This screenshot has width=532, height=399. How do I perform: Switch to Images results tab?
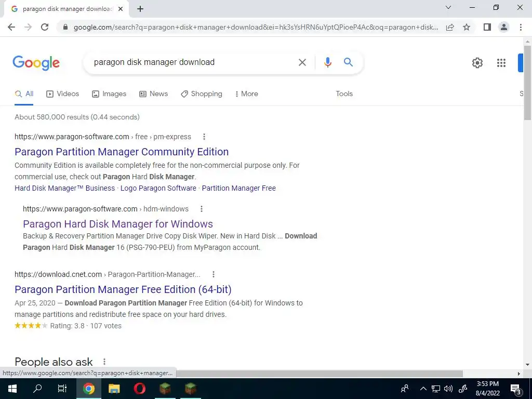109,94
